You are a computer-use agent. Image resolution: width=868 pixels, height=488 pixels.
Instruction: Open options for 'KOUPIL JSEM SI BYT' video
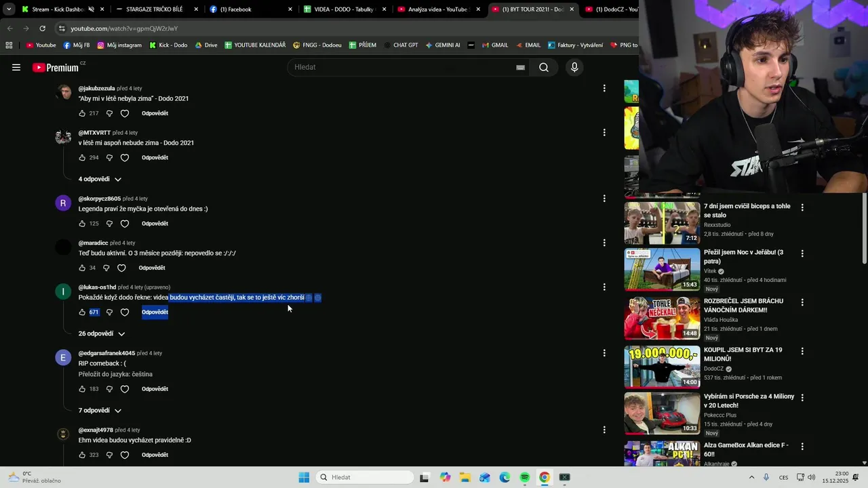point(802,351)
